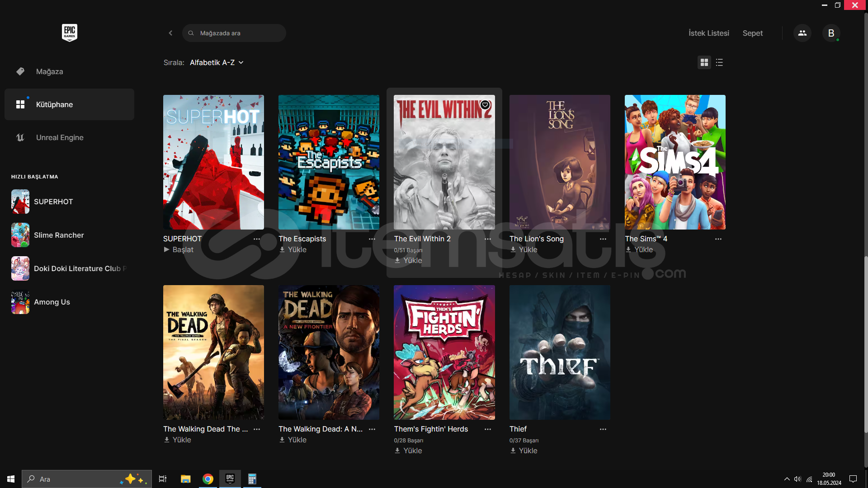868x488 pixels.
Task: Open the B profile avatar menu
Action: 831,33
